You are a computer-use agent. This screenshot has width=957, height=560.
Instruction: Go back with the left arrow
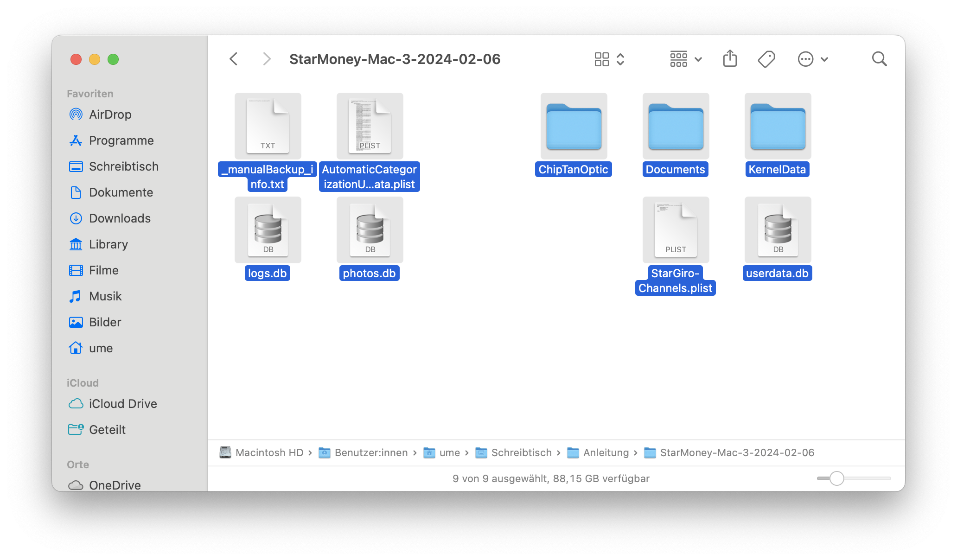234,59
